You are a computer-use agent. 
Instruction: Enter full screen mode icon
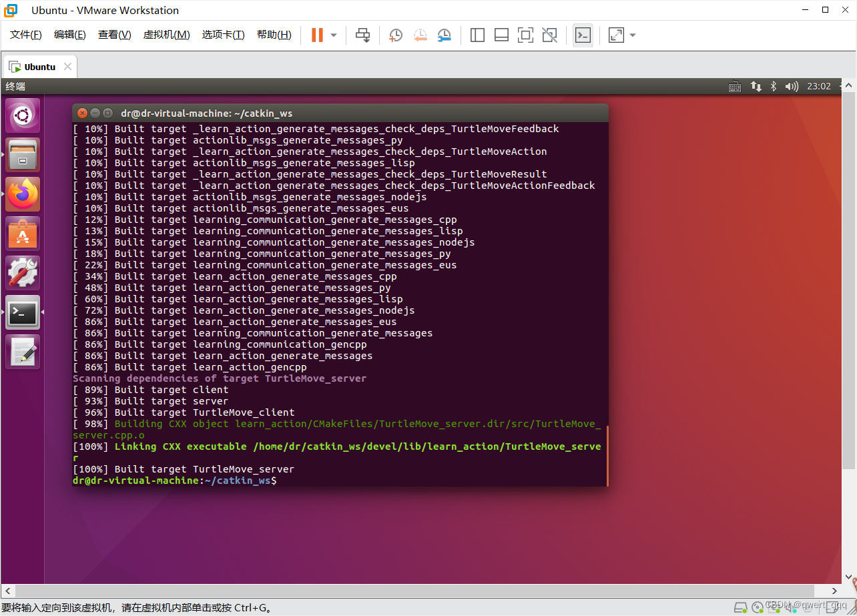click(525, 35)
